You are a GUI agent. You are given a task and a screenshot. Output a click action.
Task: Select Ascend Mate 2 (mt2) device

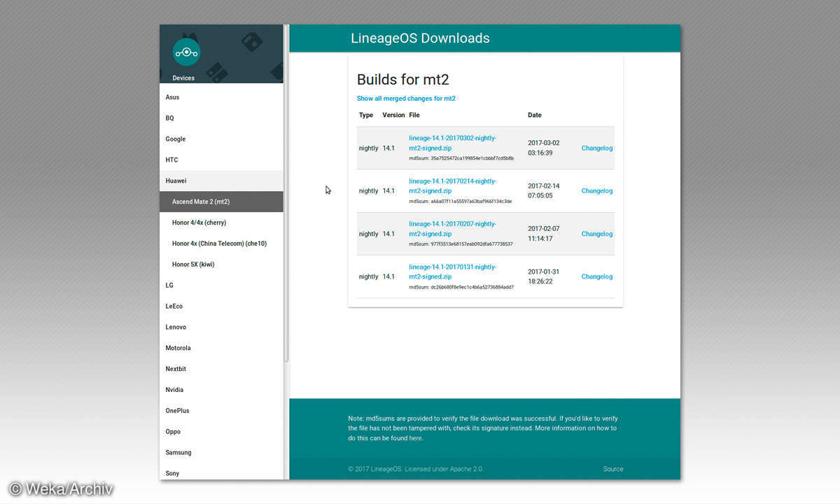point(221,202)
